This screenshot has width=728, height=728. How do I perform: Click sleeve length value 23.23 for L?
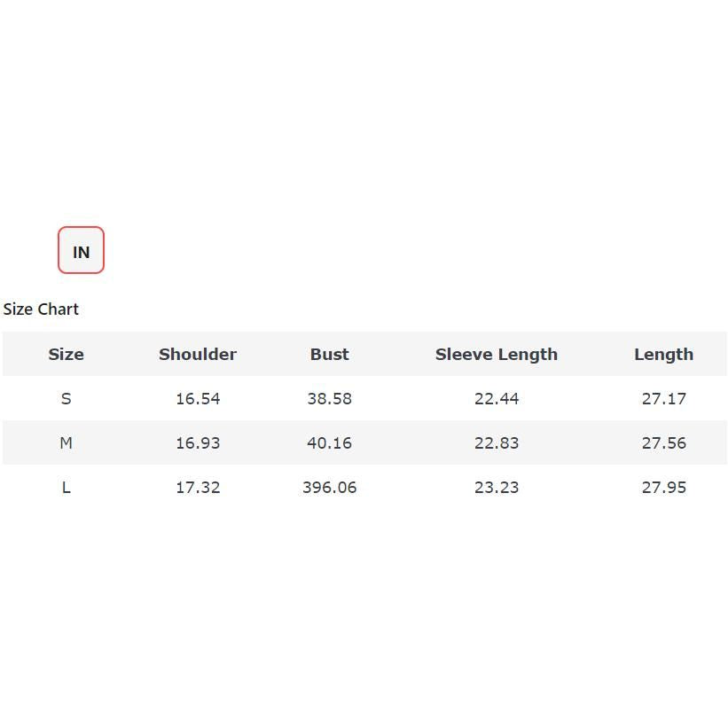496,488
